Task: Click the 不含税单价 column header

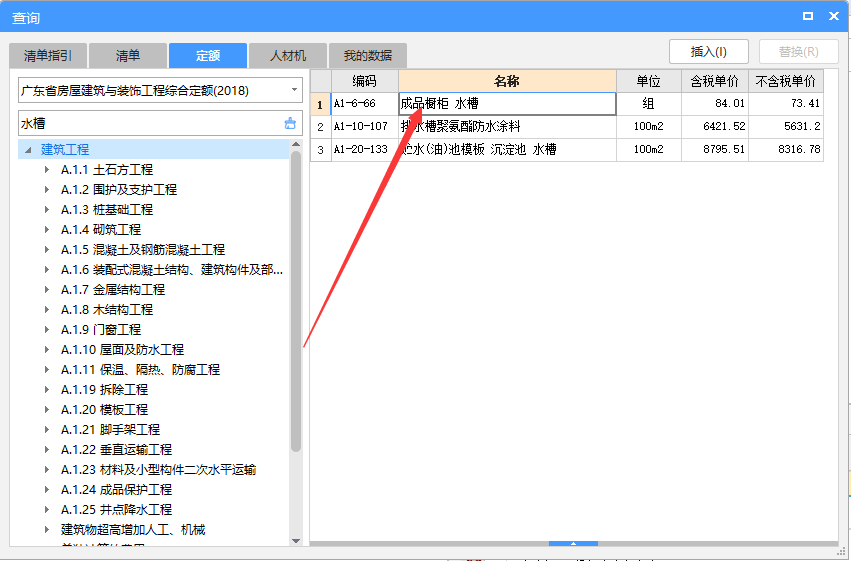Action: coord(786,81)
